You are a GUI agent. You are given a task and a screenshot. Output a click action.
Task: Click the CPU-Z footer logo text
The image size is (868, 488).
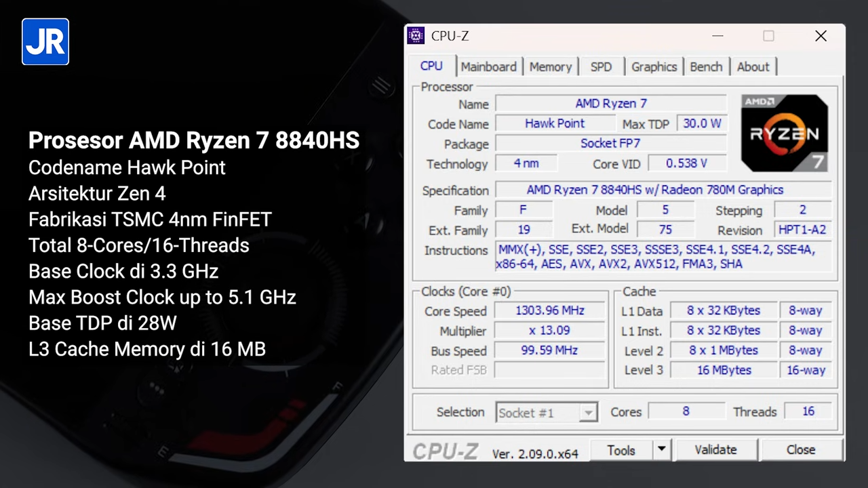click(x=446, y=451)
